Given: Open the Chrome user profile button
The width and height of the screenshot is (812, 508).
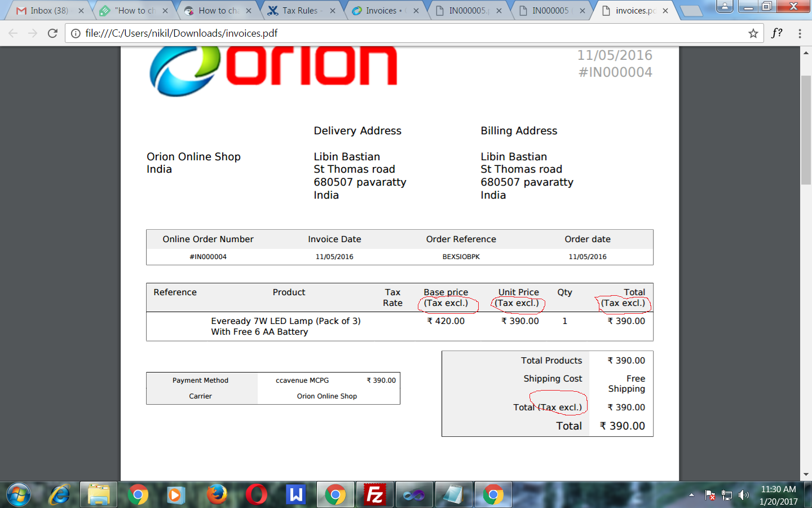Looking at the screenshot, I should tap(725, 6).
